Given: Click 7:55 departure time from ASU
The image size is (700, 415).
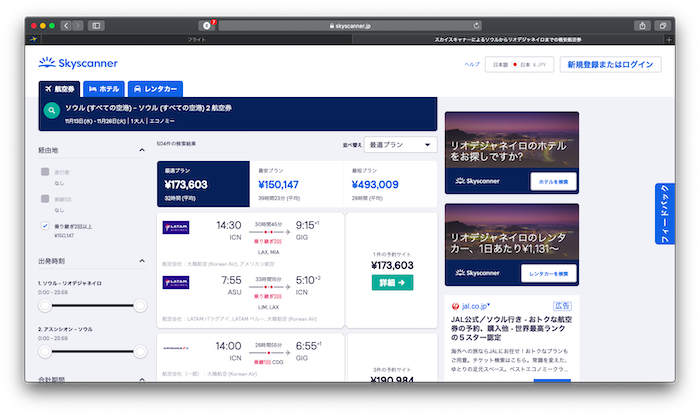Looking at the screenshot, I should [x=231, y=280].
